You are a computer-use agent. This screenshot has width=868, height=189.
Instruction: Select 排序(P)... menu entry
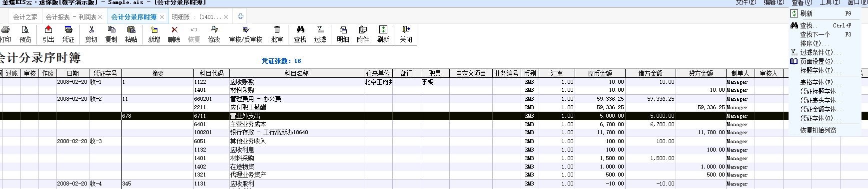click(825, 43)
